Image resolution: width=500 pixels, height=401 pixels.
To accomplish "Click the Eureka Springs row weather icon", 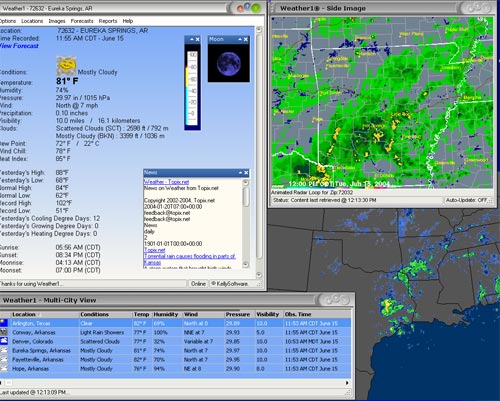I will coord(4,350).
